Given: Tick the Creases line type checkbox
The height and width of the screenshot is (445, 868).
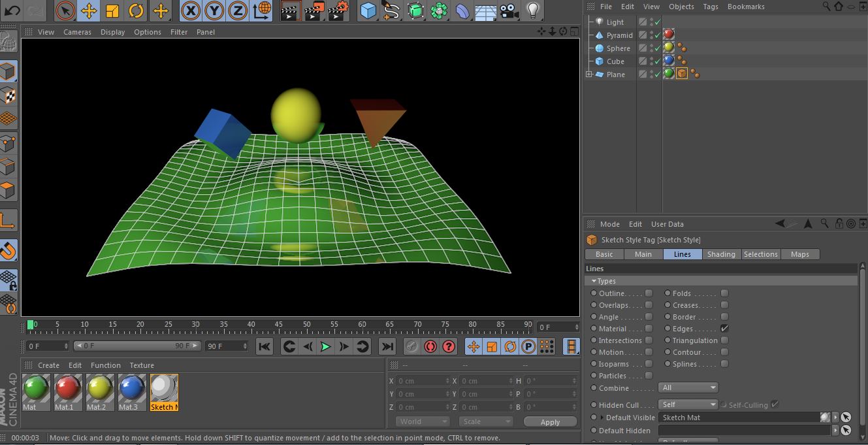Looking at the screenshot, I should coord(724,305).
